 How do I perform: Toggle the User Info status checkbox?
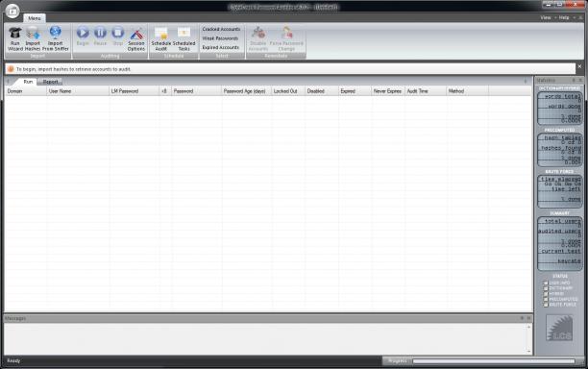coord(546,283)
